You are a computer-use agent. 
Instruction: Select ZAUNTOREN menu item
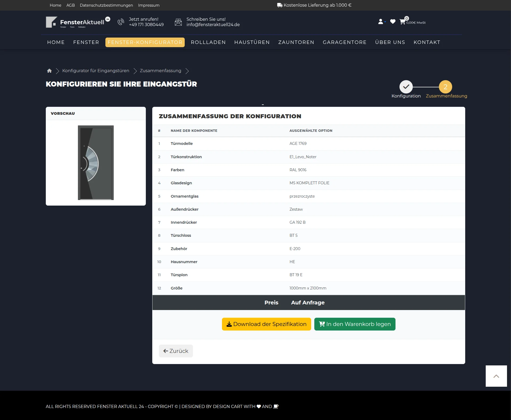pos(296,42)
